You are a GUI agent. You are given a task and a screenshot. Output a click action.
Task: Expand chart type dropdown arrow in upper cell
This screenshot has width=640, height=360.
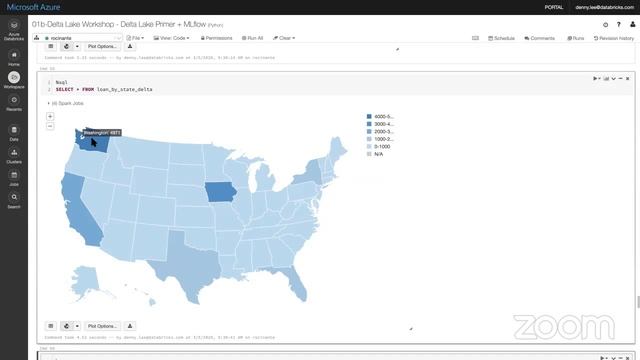(x=77, y=47)
